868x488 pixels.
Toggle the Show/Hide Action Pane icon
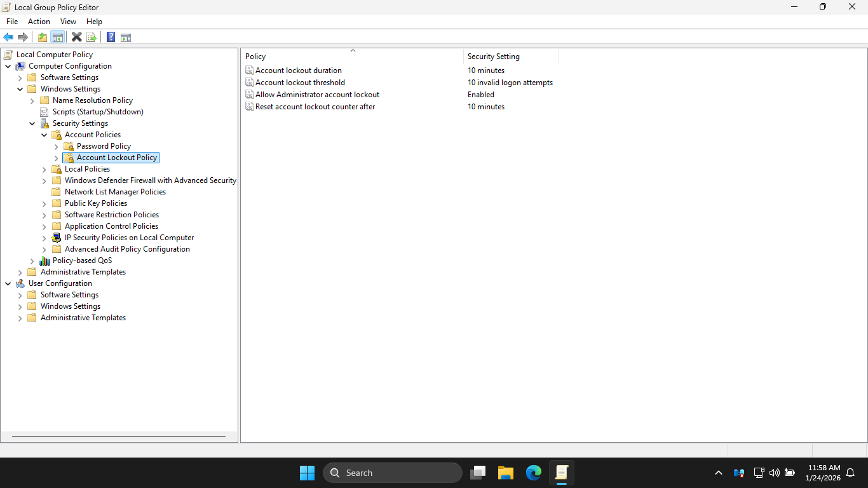click(126, 37)
